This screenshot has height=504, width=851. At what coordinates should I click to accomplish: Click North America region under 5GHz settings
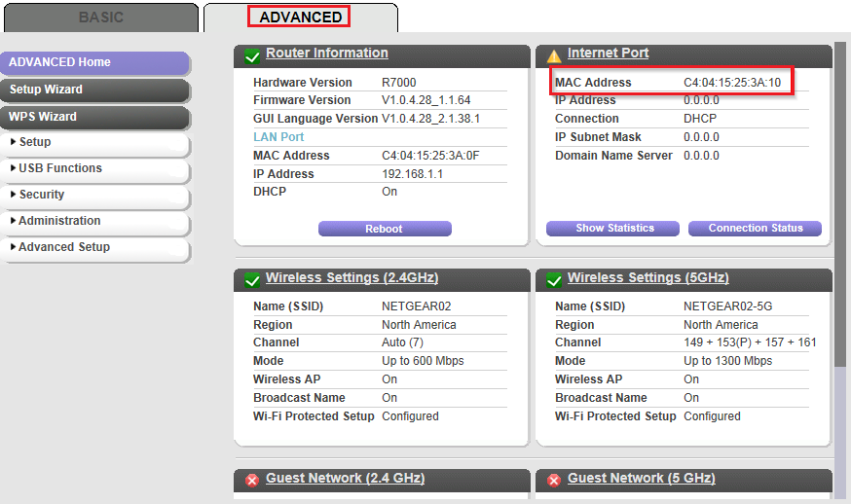pyautogui.click(x=721, y=325)
